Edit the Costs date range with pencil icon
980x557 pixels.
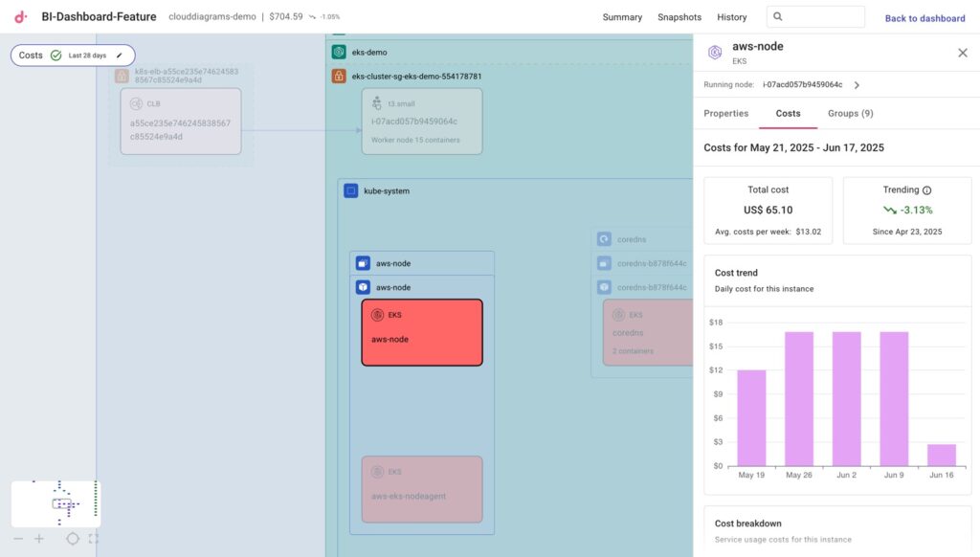click(120, 56)
